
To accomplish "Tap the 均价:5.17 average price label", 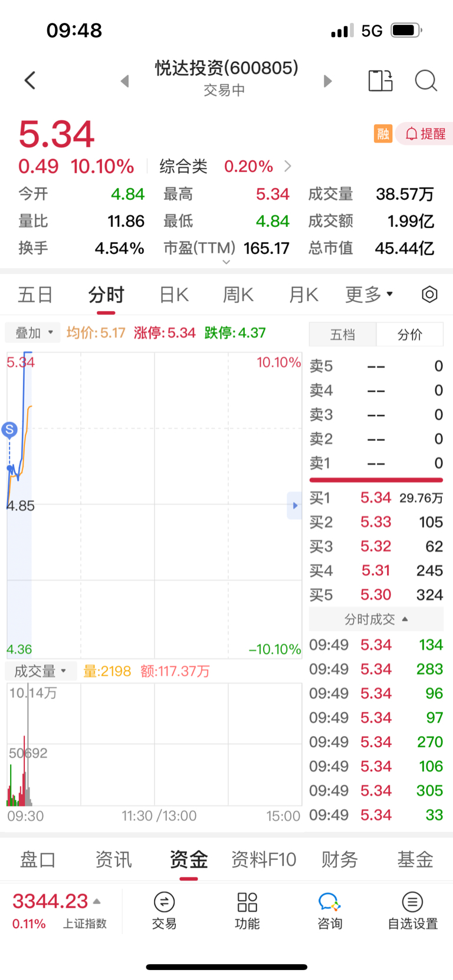I will pos(96,333).
